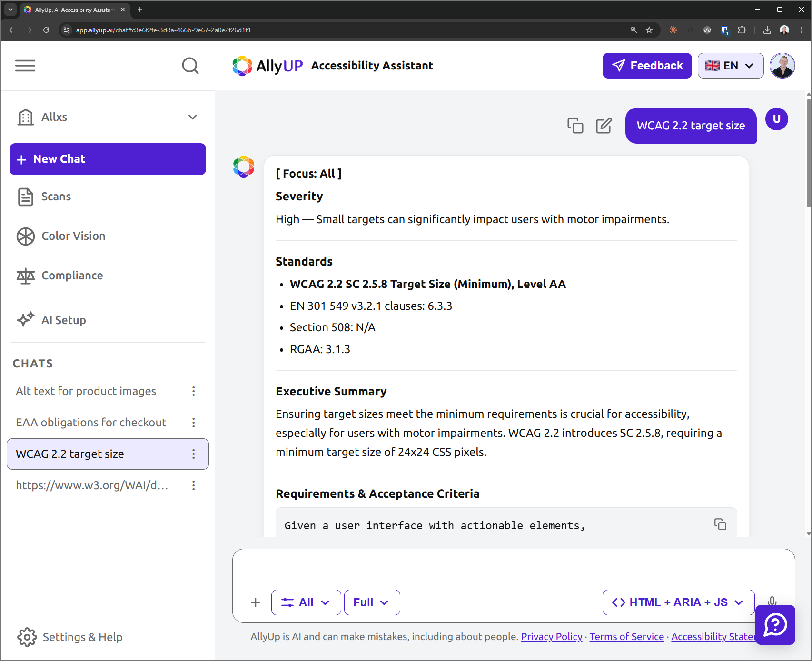Open browser downloads
This screenshot has height=661, width=812.
click(x=767, y=30)
